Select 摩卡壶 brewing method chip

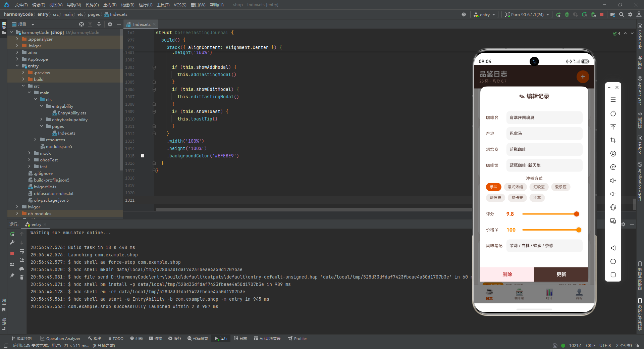coord(517,198)
